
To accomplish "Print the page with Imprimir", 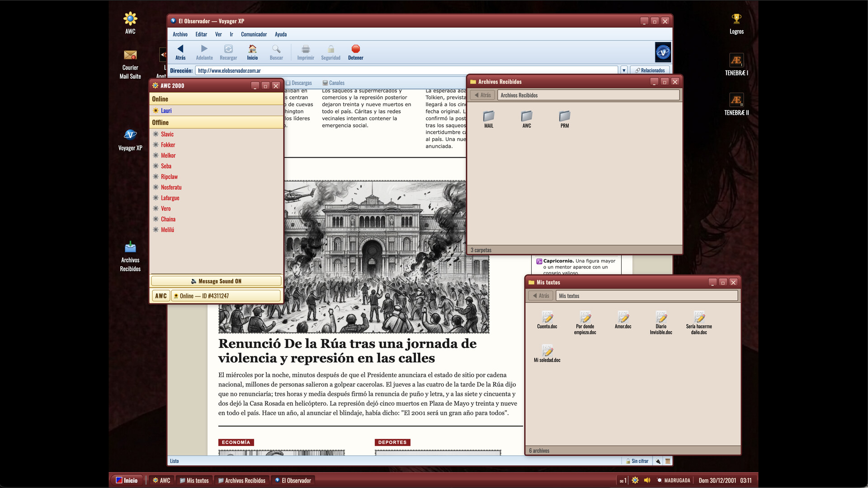I will pos(306,52).
